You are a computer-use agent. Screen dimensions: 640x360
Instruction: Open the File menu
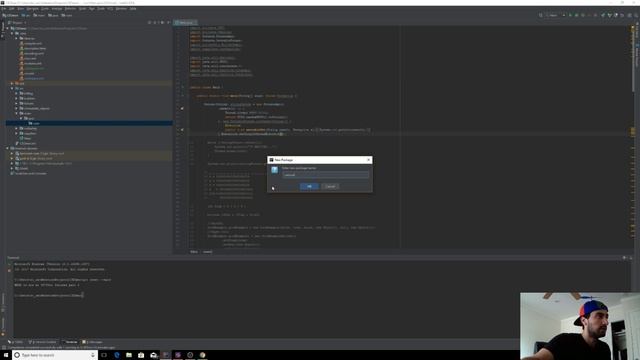[4, 9]
